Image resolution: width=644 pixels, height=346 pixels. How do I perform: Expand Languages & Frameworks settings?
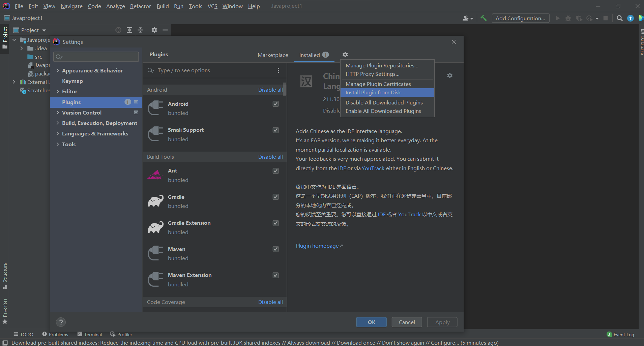[58, 133]
